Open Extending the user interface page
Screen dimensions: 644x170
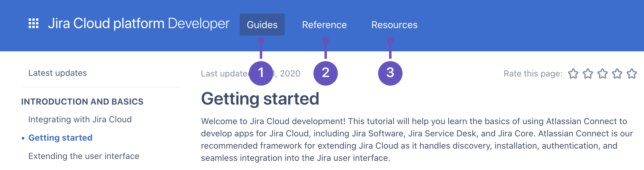click(x=84, y=156)
